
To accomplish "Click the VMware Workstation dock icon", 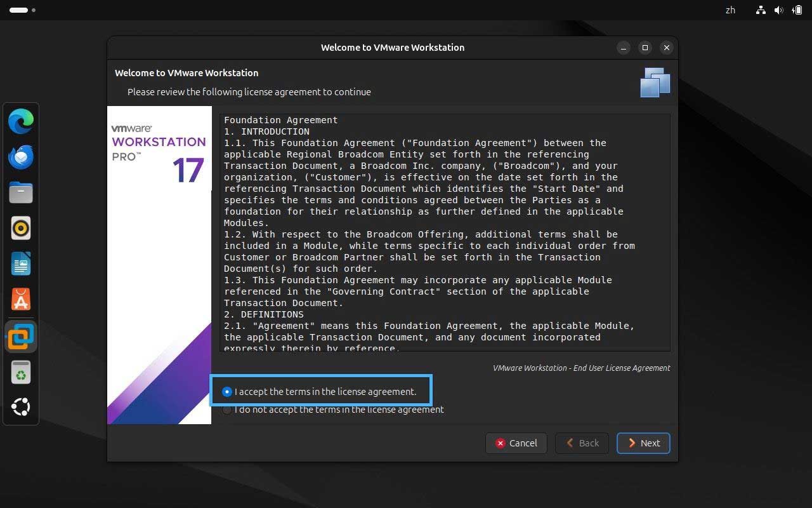I will 21,337.
